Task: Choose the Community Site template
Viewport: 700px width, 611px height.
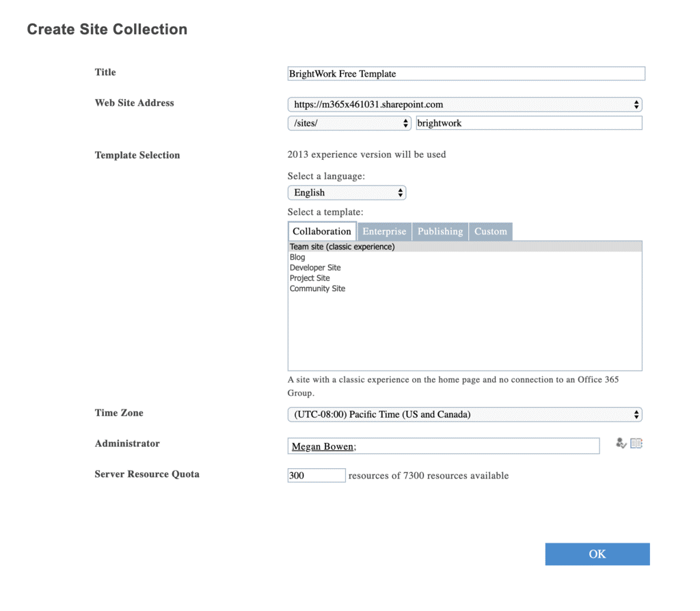Action: point(317,288)
